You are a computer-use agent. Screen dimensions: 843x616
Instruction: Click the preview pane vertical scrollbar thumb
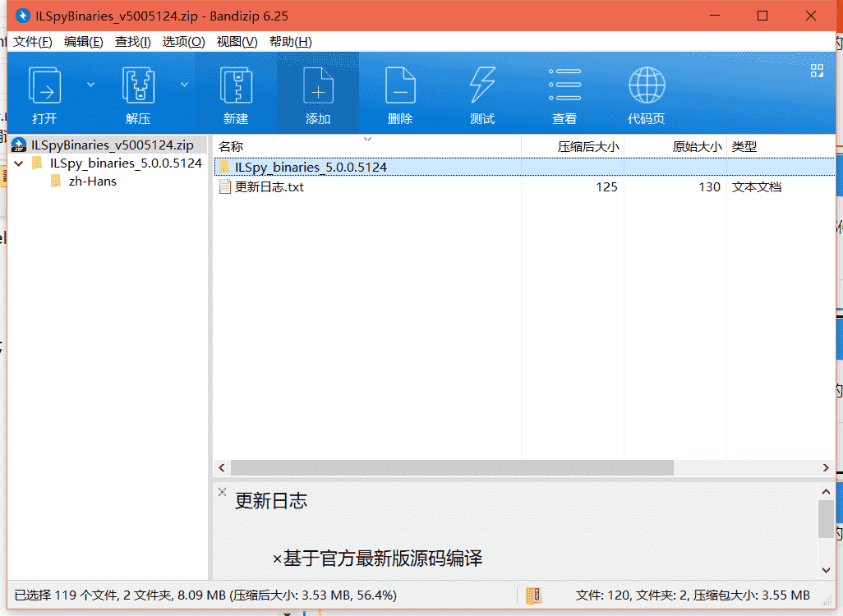pos(826,519)
